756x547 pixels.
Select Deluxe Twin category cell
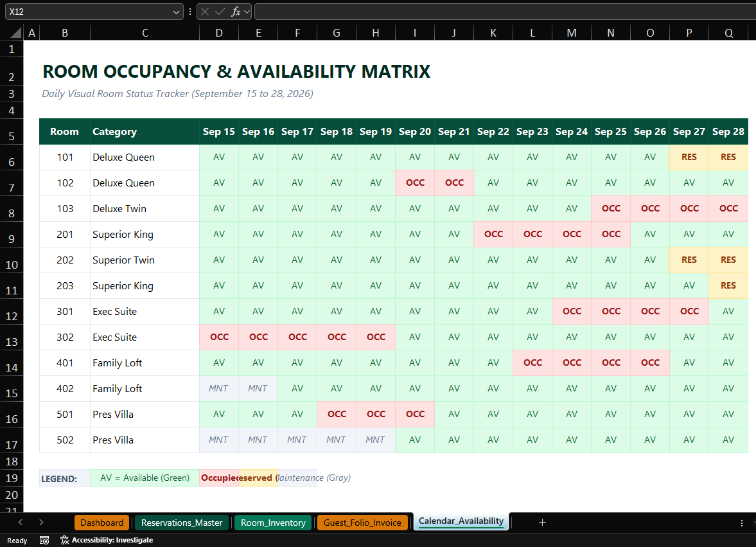coord(145,208)
